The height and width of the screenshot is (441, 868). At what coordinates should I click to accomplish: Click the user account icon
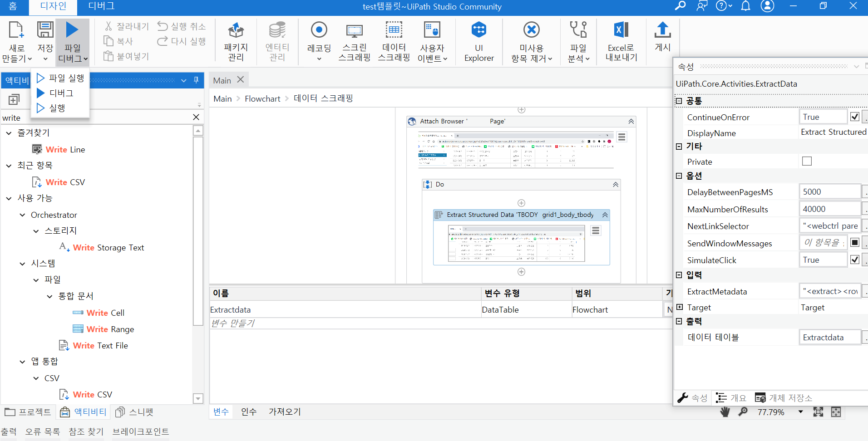coord(767,6)
